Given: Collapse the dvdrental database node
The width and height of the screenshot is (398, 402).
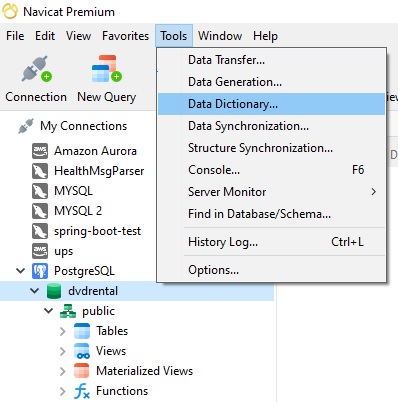Looking at the screenshot, I should [35, 291].
